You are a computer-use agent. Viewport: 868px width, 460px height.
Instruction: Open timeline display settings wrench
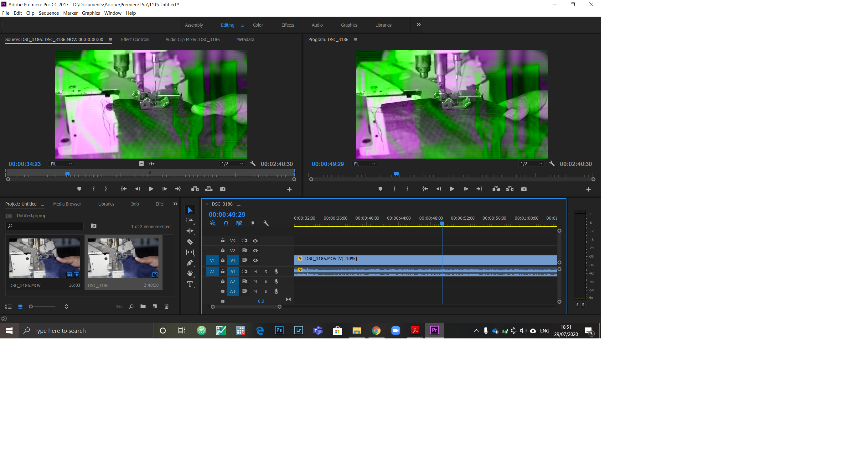pyautogui.click(x=266, y=223)
